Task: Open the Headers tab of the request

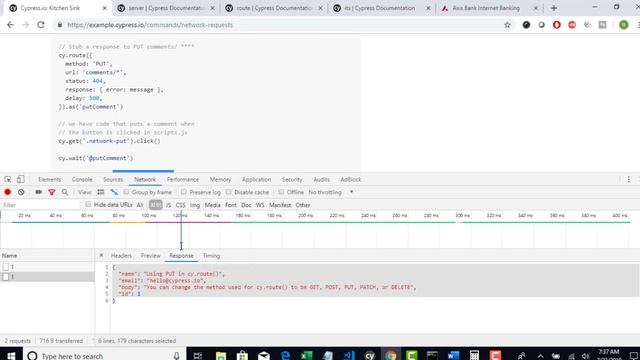Action: [121, 256]
